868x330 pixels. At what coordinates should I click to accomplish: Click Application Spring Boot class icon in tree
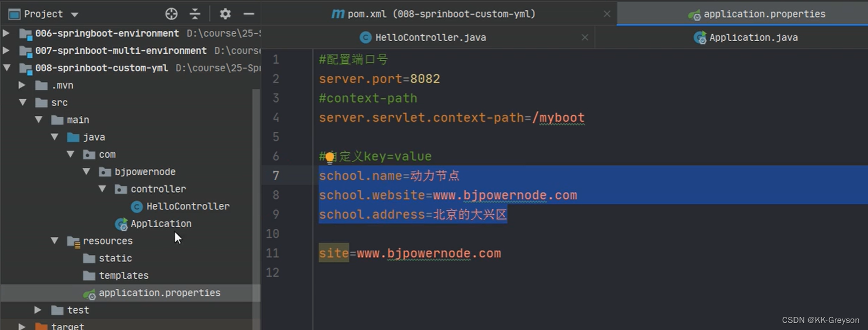pyautogui.click(x=121, y=224)
